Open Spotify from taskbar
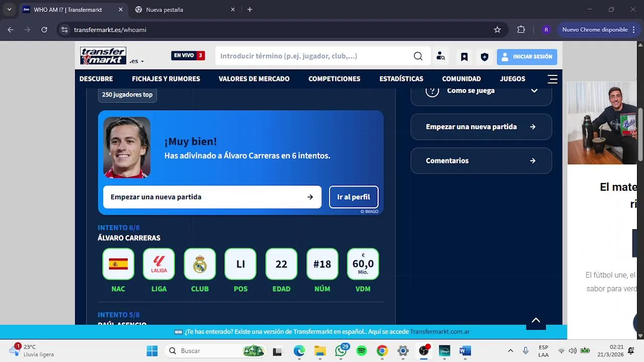 coord(362,351)
